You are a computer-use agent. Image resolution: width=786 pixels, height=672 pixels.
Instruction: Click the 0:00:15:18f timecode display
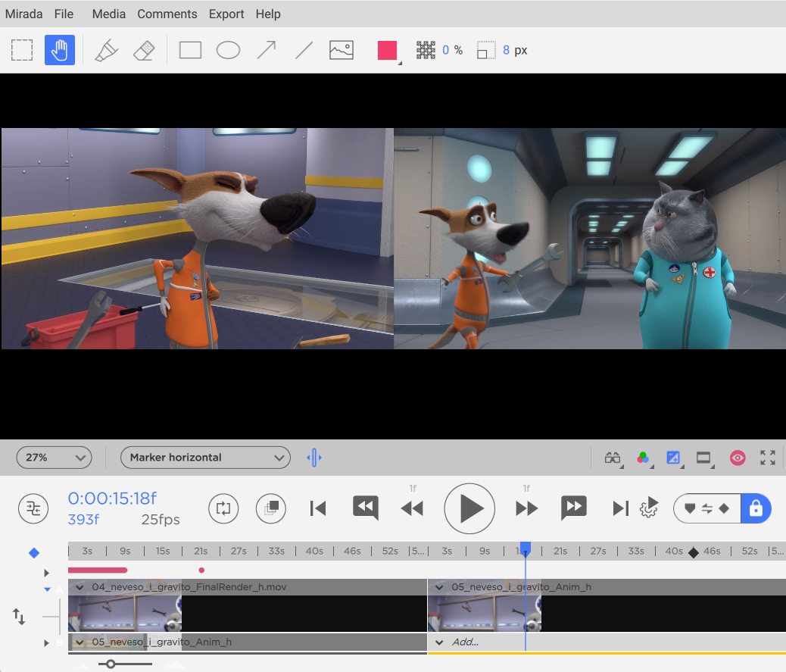pyautogui.click(x=112, y=499)
